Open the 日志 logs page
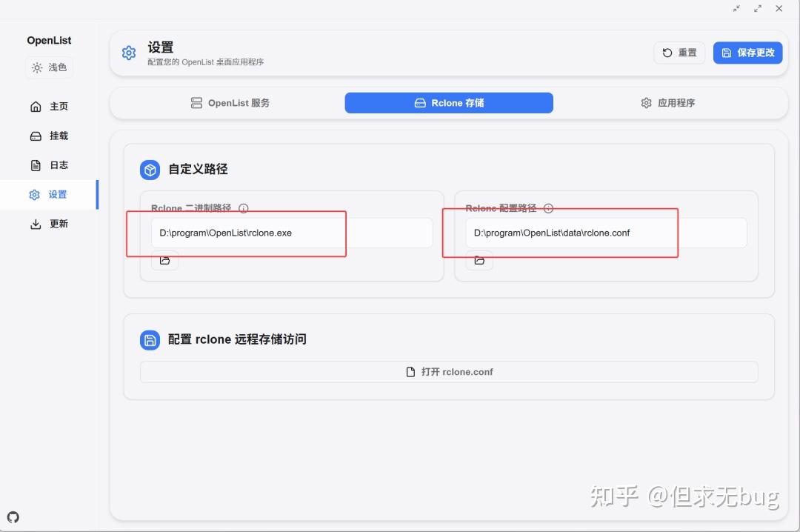The height and width of the screenshot is (532, 800). 49,165
